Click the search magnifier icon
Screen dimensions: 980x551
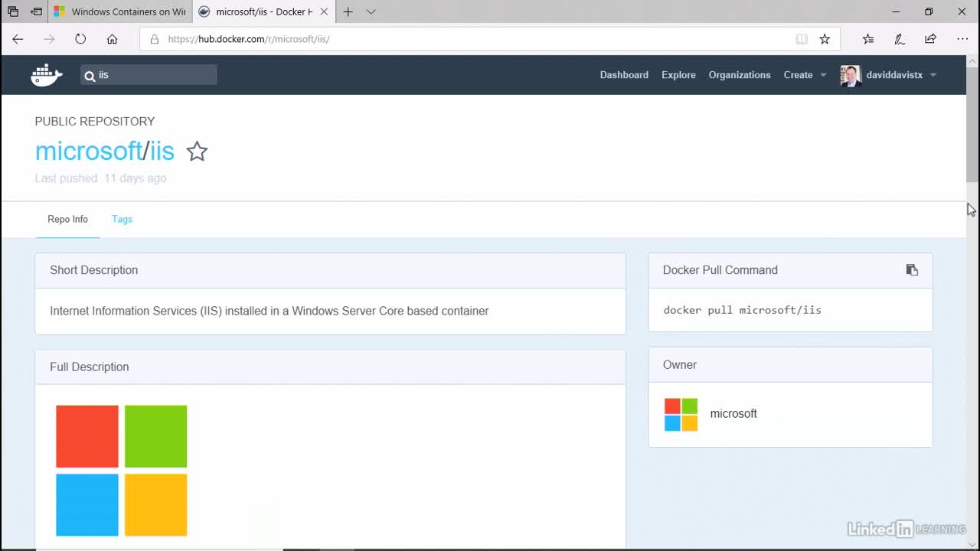[x=90, y=75]
